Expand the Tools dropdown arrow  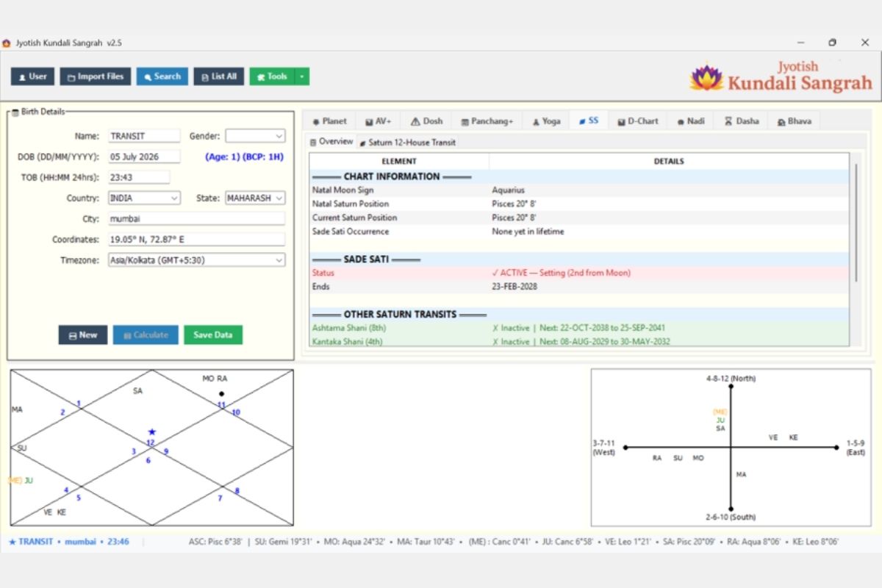tap(302, 76)
